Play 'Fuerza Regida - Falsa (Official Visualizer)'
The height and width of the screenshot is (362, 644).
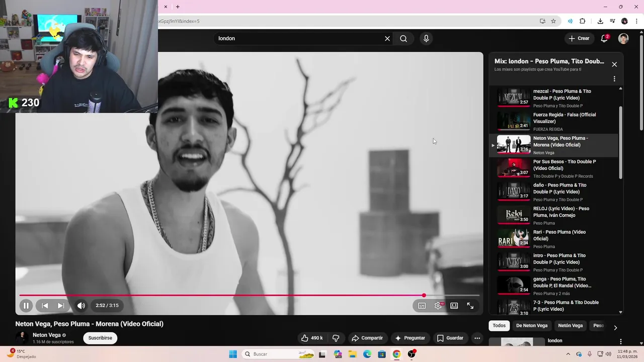click(553, 122)
